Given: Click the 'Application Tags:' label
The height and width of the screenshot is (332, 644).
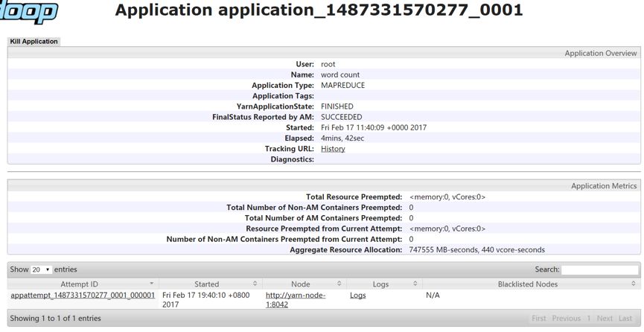Looking at the screenshot, I should click(x=283, y=96).
